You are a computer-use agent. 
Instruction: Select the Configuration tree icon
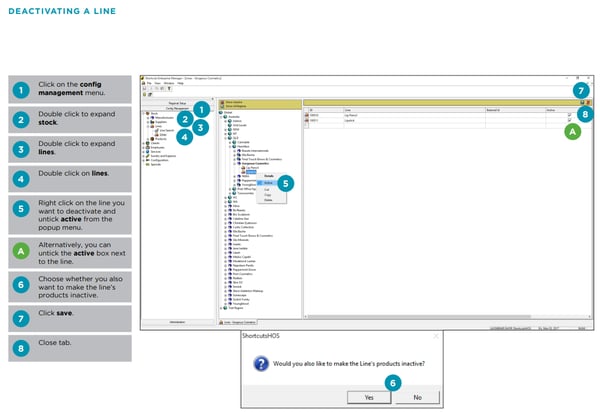(x=148, y=160)
